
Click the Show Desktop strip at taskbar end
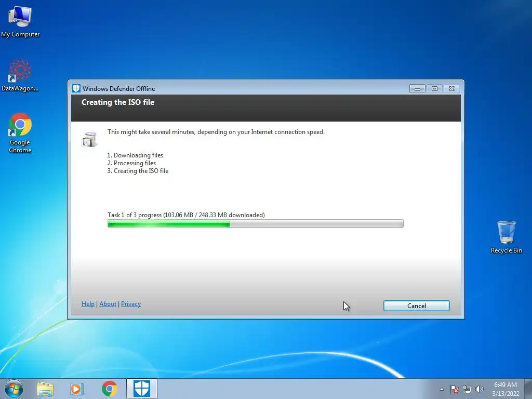click(x=528, y=389)
